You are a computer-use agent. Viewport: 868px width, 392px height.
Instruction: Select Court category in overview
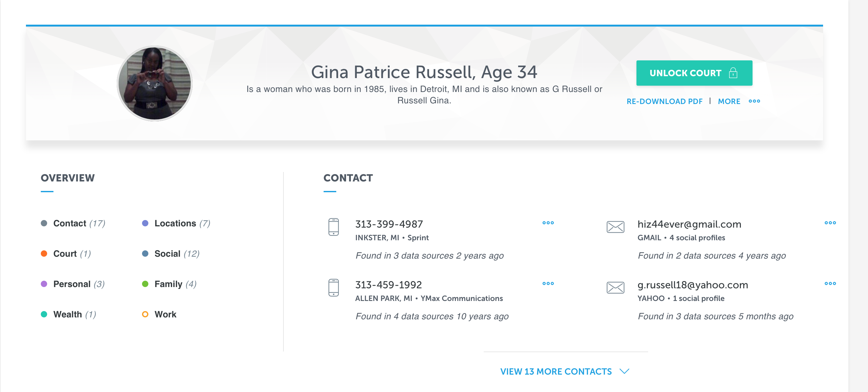[66, 254]
